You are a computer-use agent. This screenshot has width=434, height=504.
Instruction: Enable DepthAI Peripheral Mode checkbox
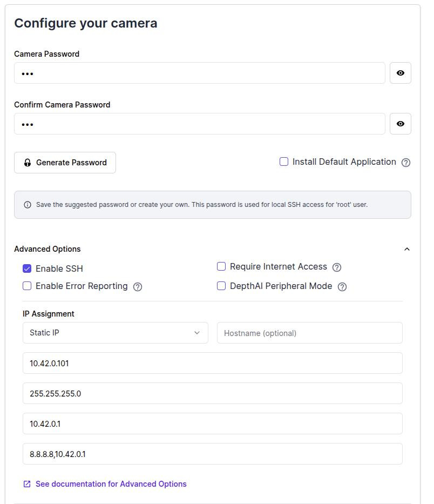[221, 286]
